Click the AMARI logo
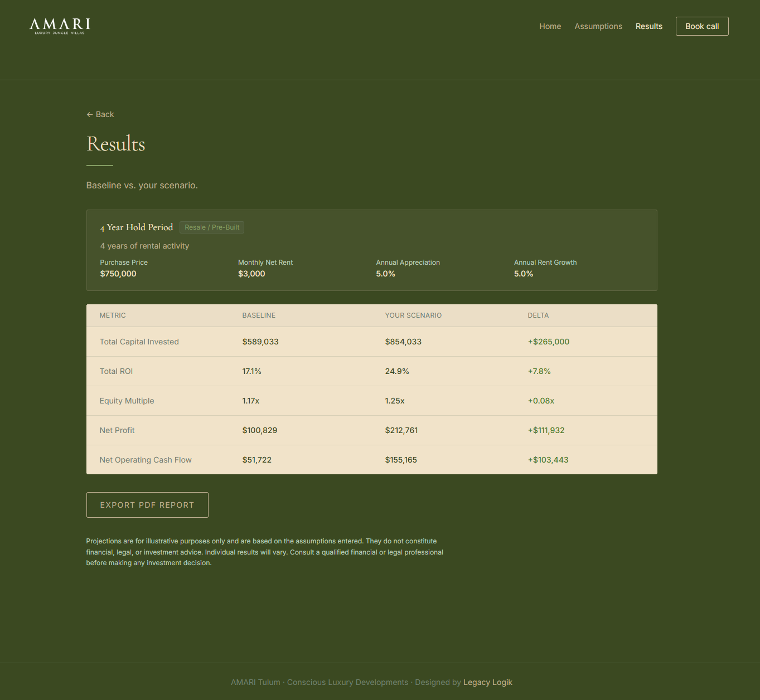Viewport: 760px width, 700px height. [x=60, y=26]
